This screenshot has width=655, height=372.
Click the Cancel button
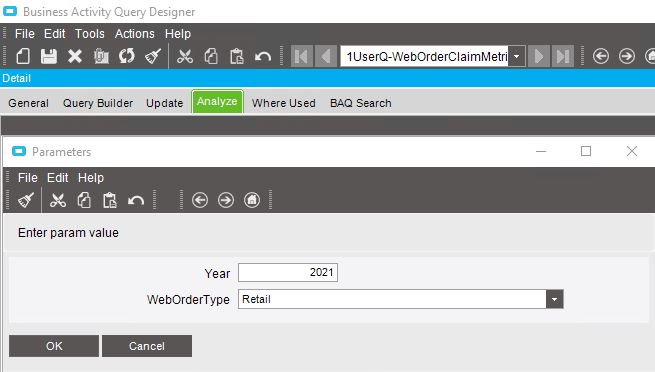[x=147, y=346]
